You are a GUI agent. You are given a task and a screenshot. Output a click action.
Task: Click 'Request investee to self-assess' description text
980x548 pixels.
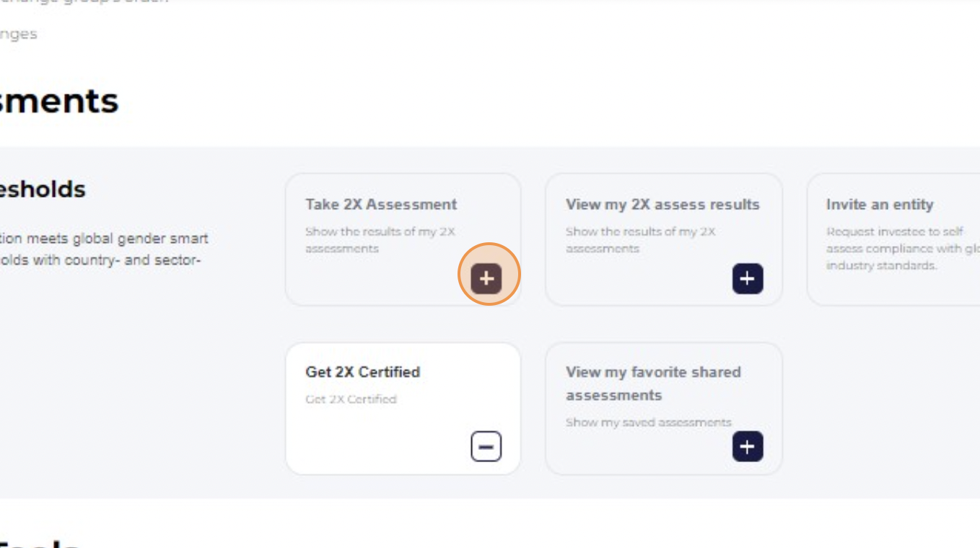(902, 248)
